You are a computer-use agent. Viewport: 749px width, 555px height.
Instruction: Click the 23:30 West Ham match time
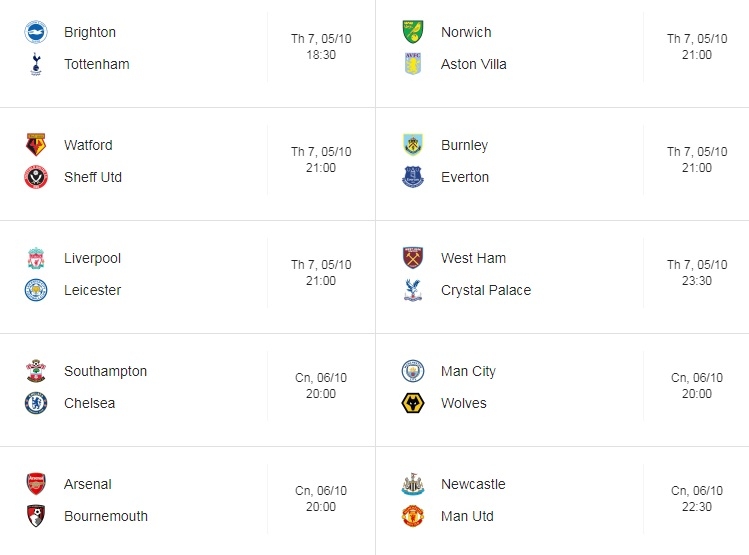point(696,281)
